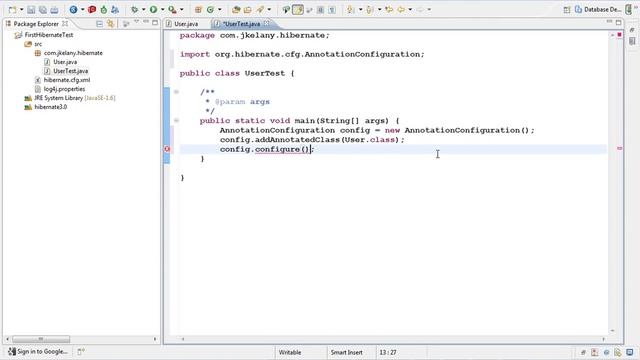
Task: Click the red P toolbar icon
Action: point(92,9)
